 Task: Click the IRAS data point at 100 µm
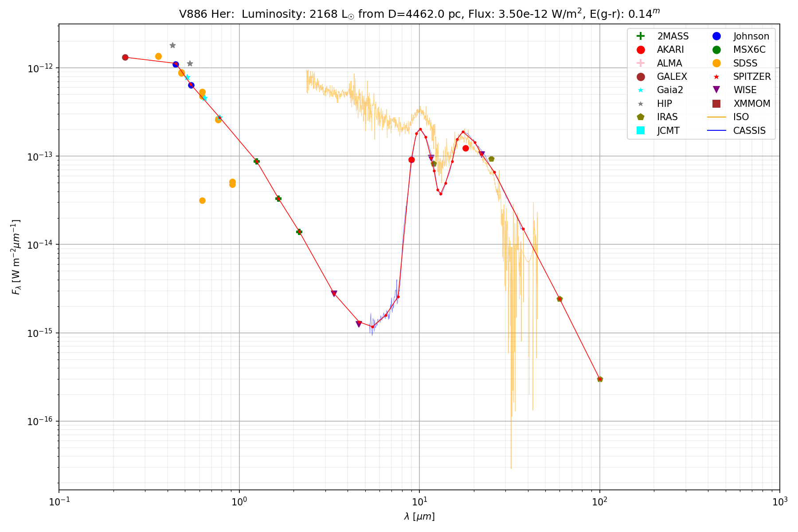pyautogui.click(x=600, y=379)
